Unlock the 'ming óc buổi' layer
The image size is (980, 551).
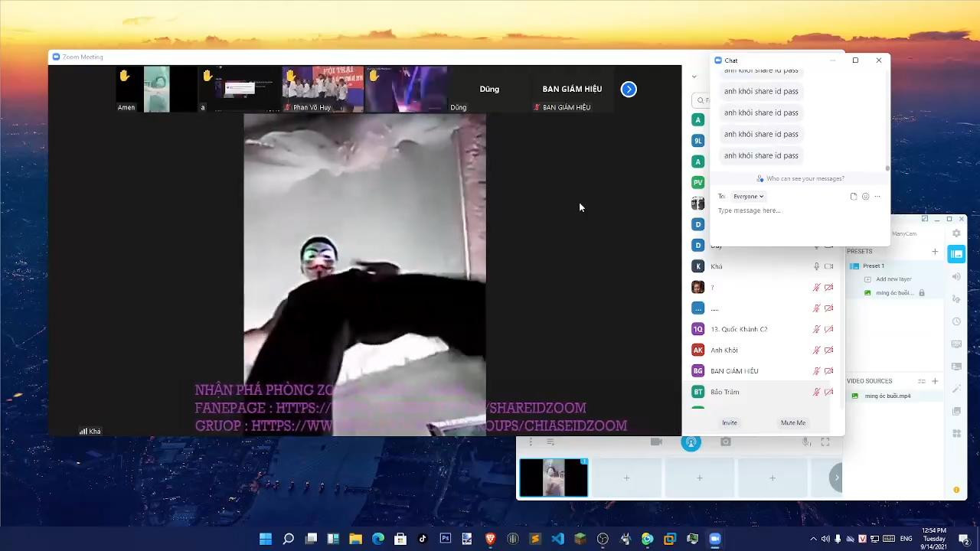click(x=922, y=292)
